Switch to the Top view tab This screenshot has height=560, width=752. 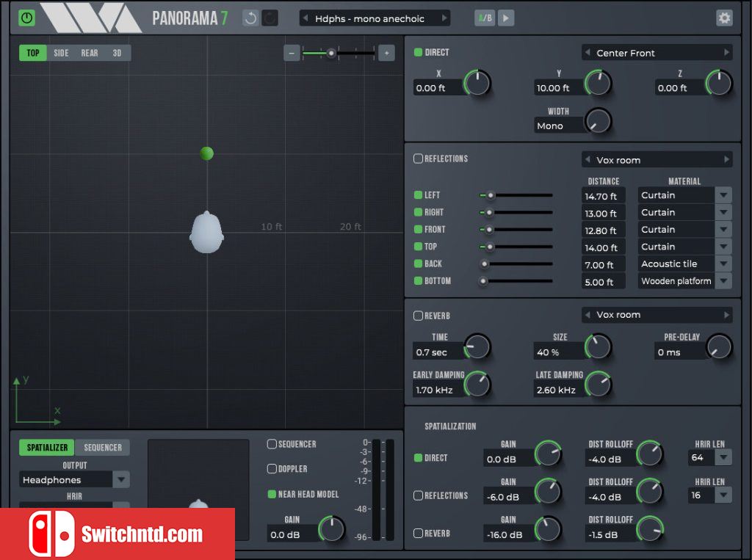tap(33, 53)
